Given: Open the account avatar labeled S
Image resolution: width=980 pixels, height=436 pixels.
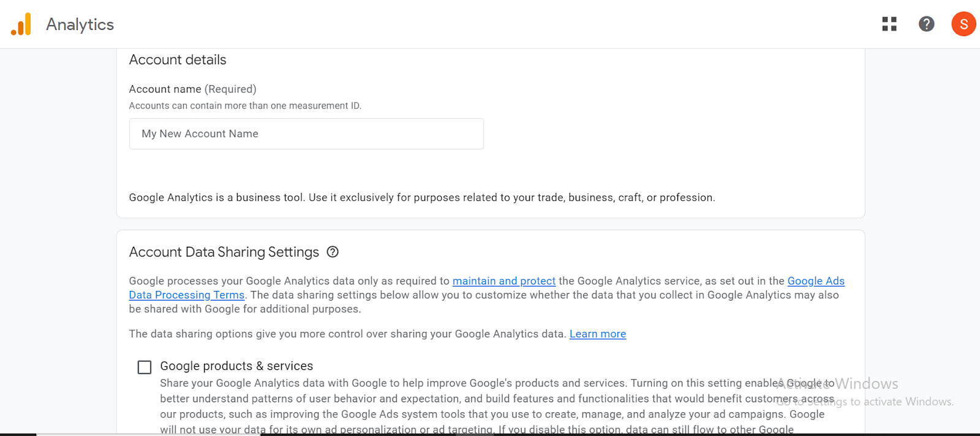Looking at the screenshot, I should [963, 24].
